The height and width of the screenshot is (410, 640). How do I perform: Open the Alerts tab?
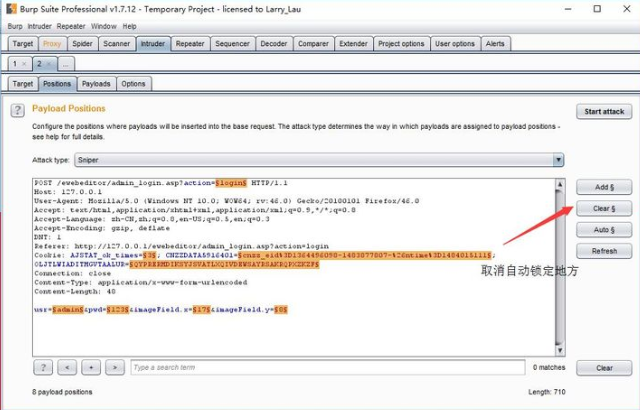495,44
